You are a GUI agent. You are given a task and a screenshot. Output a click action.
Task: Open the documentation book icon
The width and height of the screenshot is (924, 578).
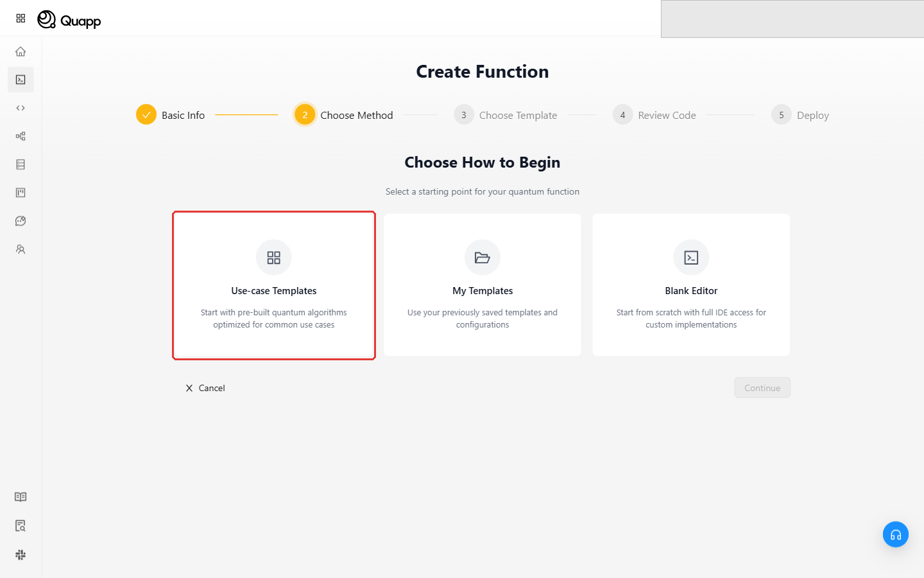(21, 497)
